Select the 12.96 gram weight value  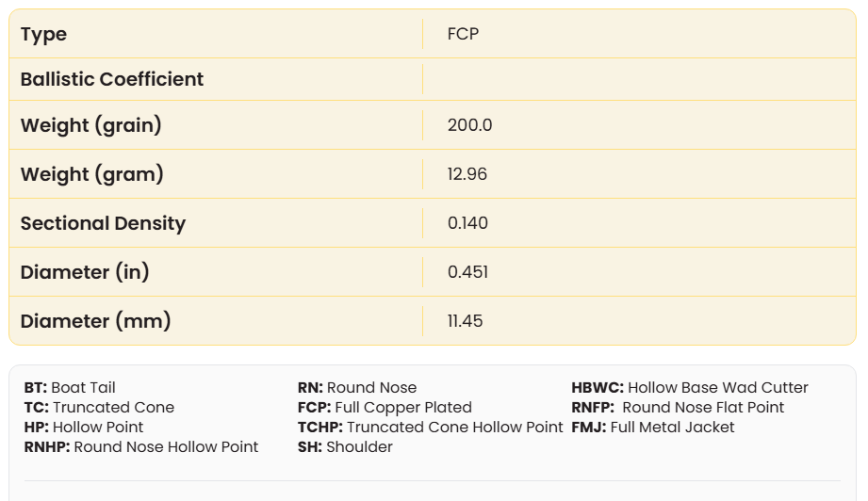coord(467,174)
